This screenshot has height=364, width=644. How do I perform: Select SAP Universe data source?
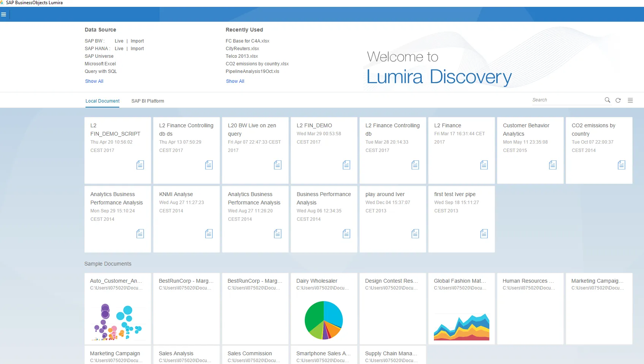(99, 56)
